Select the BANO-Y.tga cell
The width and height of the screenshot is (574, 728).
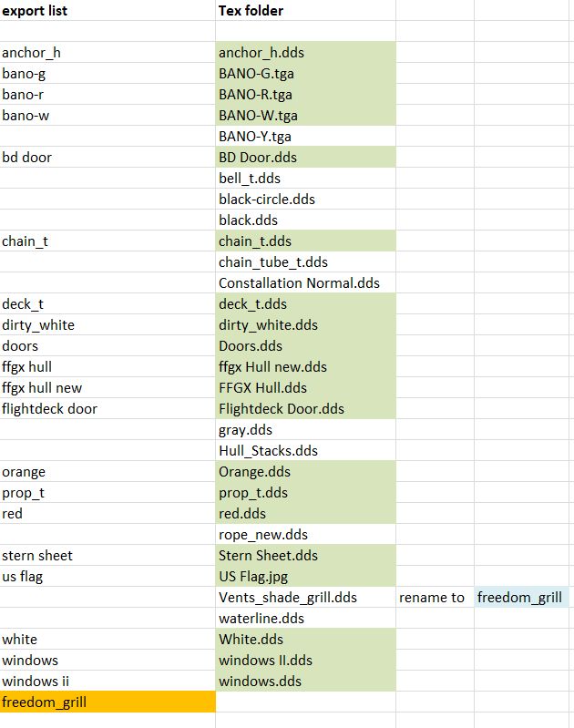coord(305,136)
